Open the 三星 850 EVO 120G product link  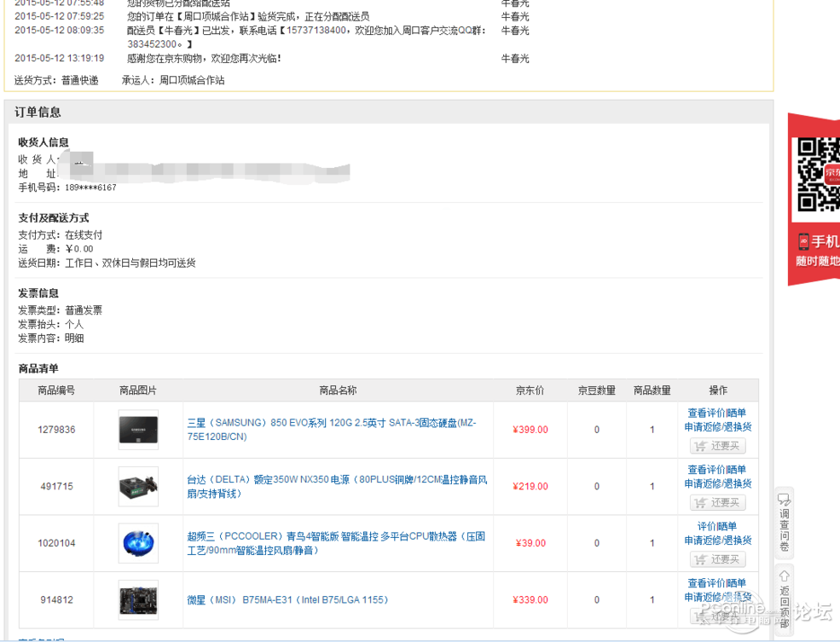332,430
